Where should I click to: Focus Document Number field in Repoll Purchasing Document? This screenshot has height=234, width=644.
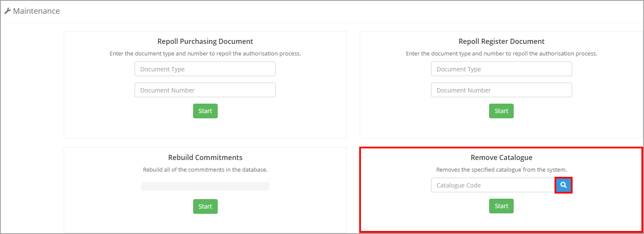pyautogui.click(x=205, y=90)
